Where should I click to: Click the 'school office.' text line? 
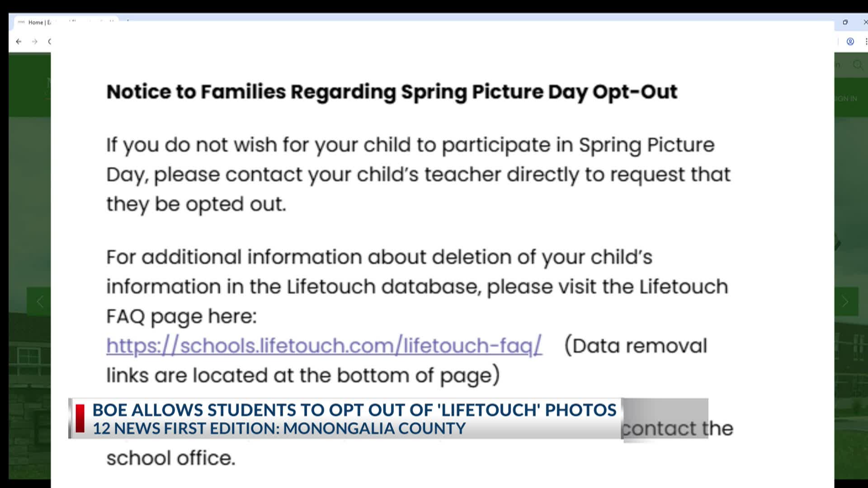171,458
